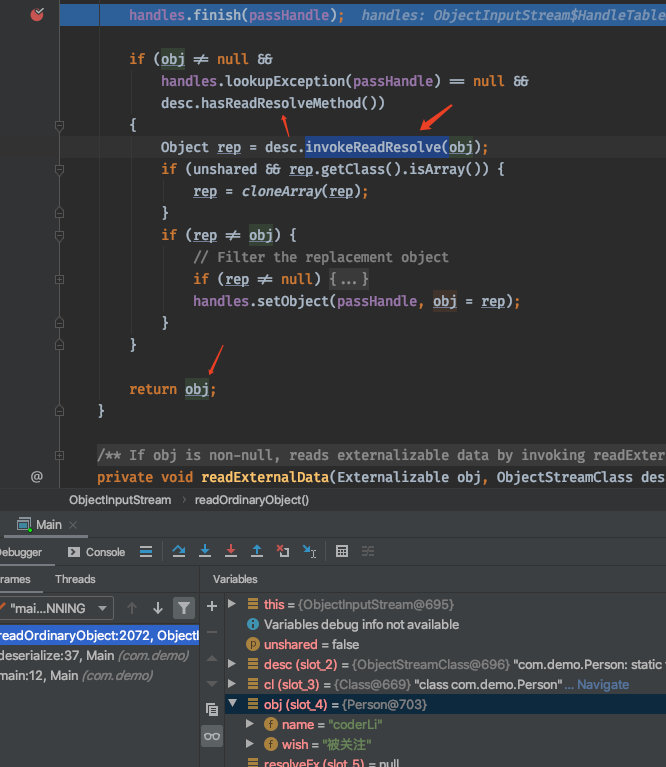Click ObjectInputStream in the breadcrumb bar
Image resolution: width=666 pixels, height=767 pixels.
tap(120, 500)
